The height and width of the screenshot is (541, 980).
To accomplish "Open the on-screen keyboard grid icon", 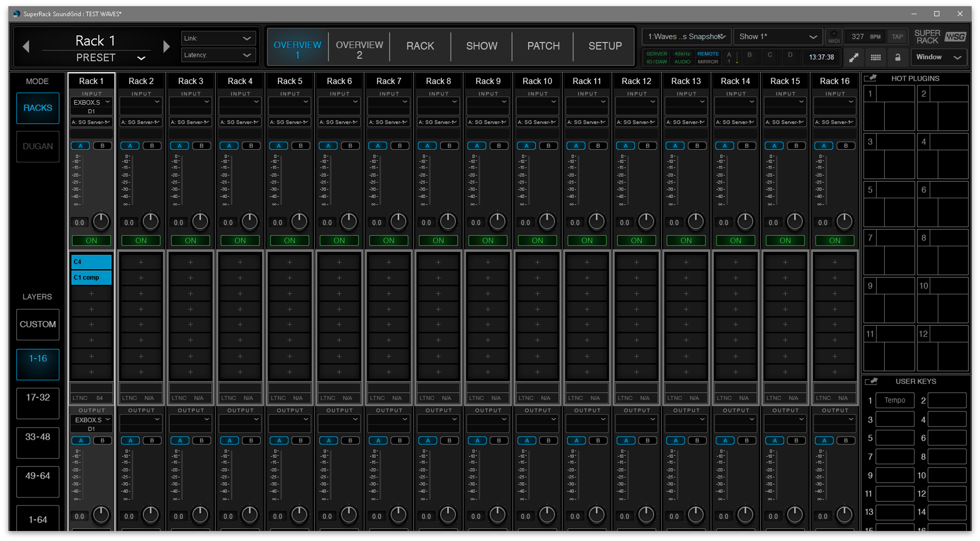I will (x=876, y=57).
